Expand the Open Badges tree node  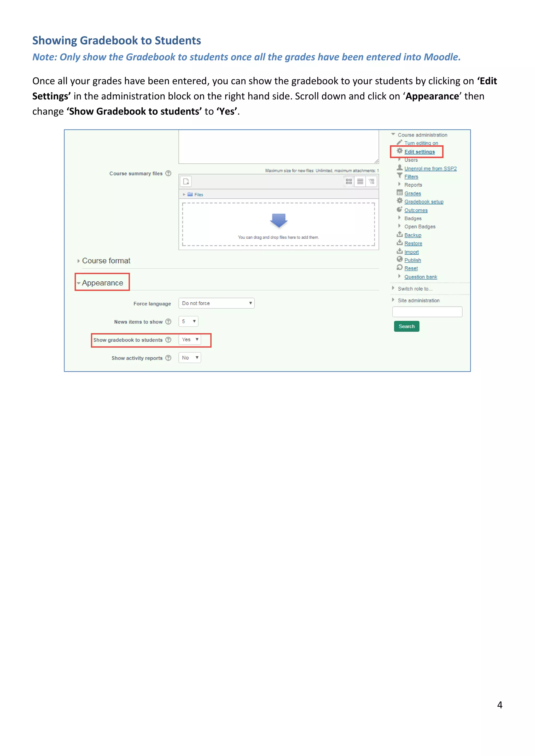(400, 226)
